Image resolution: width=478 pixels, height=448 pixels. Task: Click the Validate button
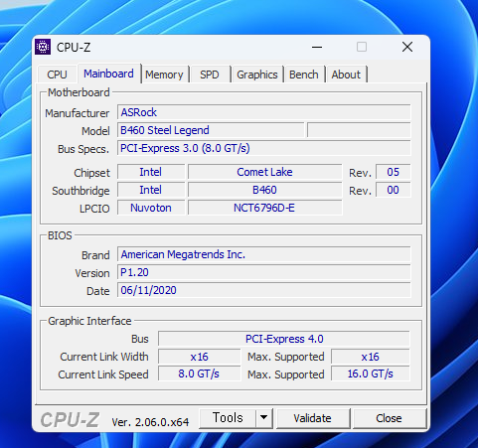[312, 418]
